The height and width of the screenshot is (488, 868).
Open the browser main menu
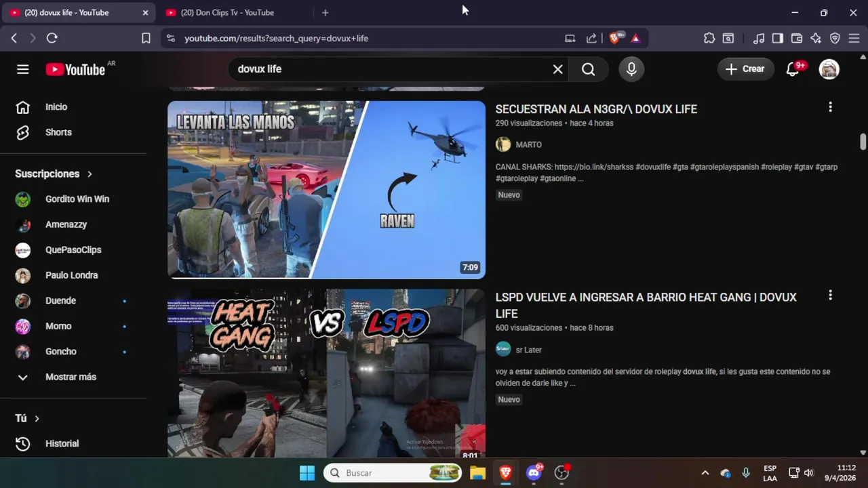pyautogui.click(x=854, y=39)
